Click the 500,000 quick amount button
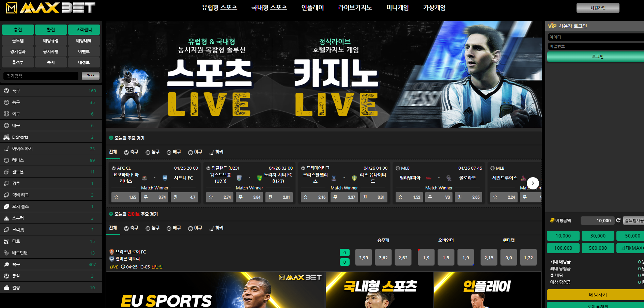644x308 pixels. click(x=598, y=248)
